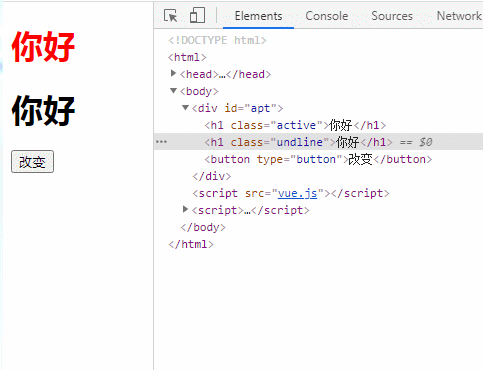Collapse the div id="apt" node
483x370 pixels.
[x=186, y=107]
